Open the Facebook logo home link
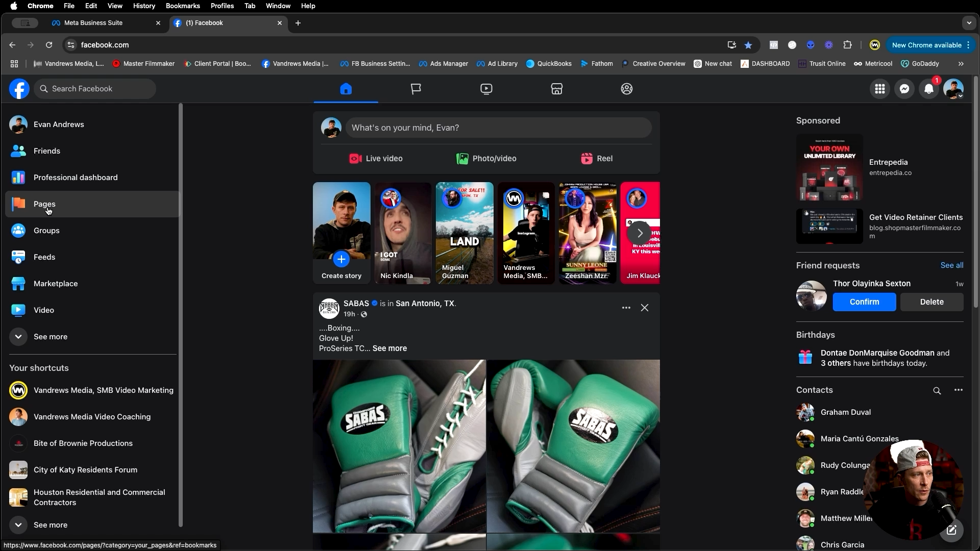This screenshot has width=980, height=551. [19, 89]
